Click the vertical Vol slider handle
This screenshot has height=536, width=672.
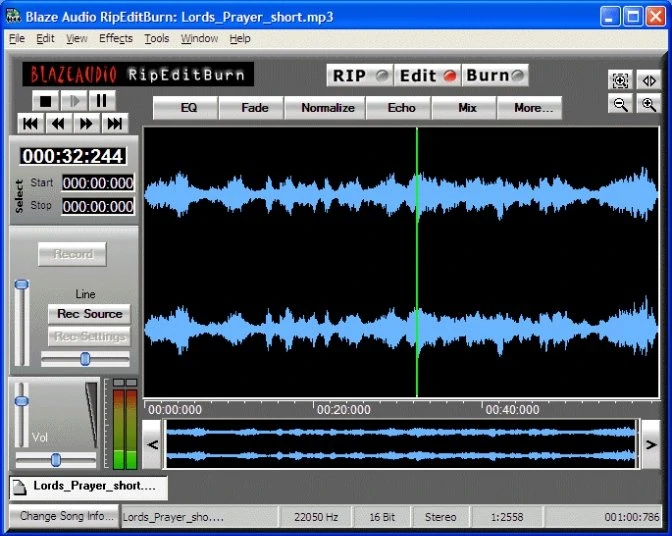[x=21, y=401]
